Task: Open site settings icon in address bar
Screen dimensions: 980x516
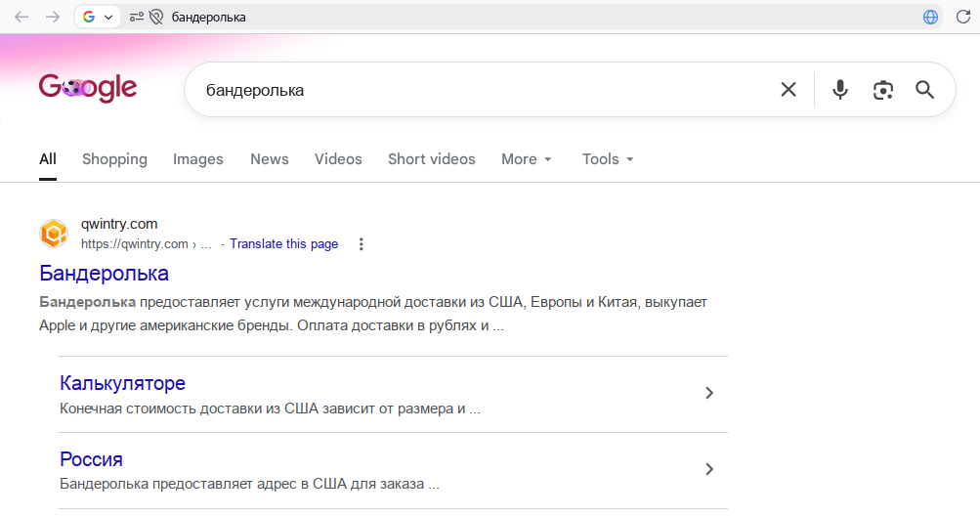Action: [136, 17]
